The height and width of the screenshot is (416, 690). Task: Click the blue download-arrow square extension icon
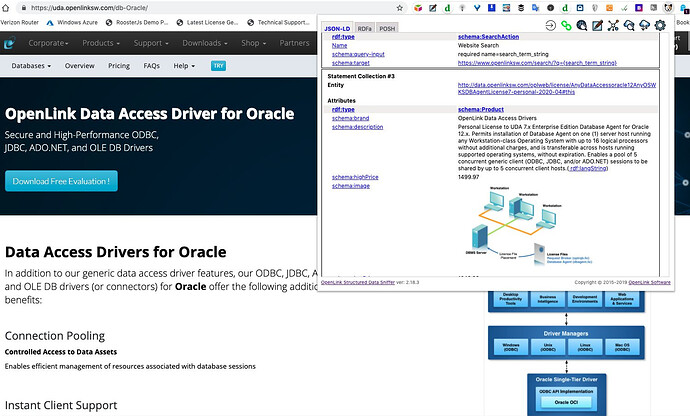click(492, 8)
